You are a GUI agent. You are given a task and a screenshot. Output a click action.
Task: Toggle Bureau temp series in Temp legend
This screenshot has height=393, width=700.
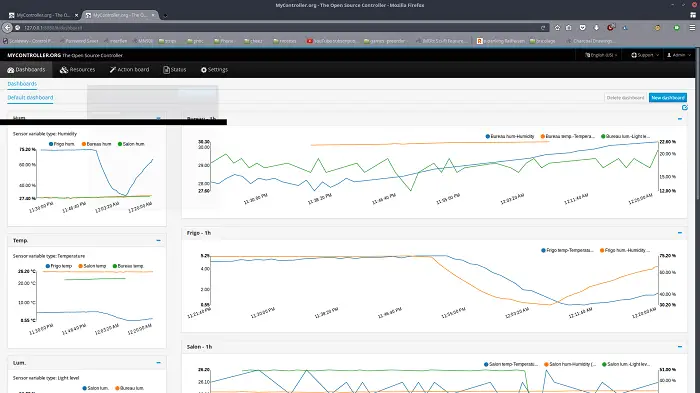tap(128, 266)
